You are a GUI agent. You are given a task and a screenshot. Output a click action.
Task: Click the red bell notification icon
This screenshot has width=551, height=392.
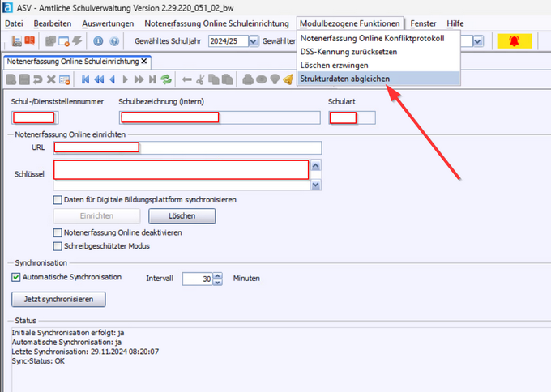[515, 40]
